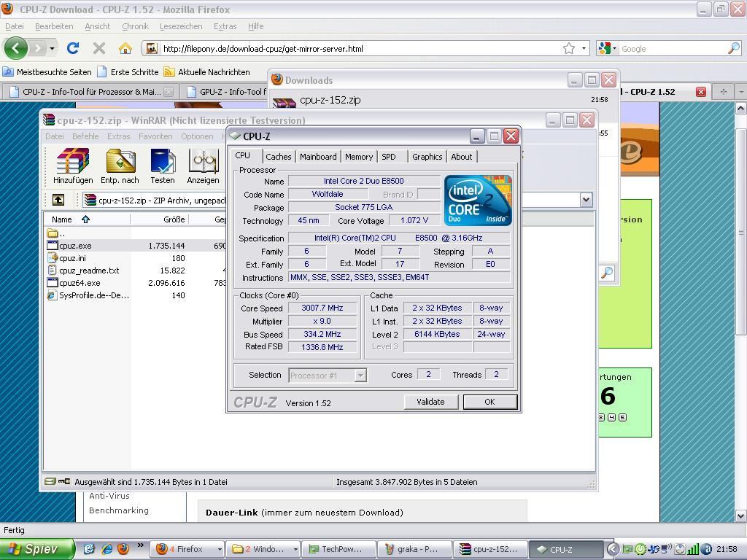Open Firefox history dropdown arrow

point(52,48)
